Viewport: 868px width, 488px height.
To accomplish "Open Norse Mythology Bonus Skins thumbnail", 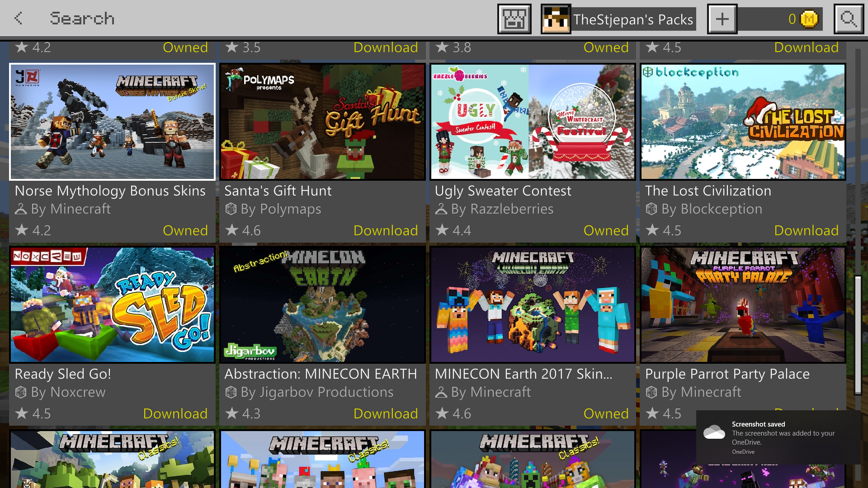I will pyautogui.click(x=112, y=122).
